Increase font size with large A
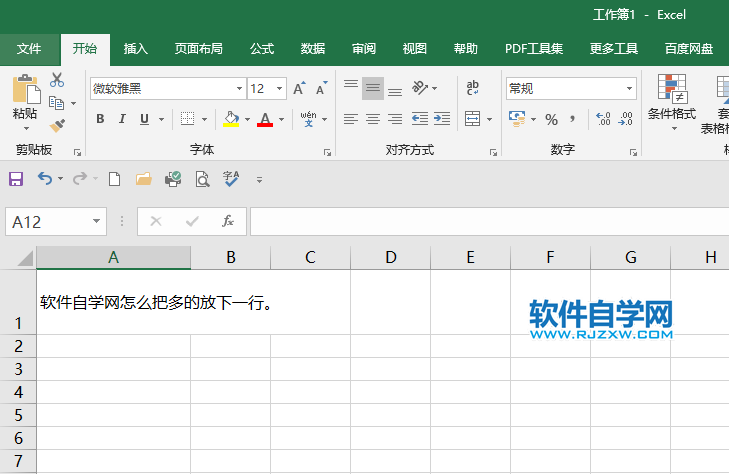The image size is (729, 474). (299, 88)
